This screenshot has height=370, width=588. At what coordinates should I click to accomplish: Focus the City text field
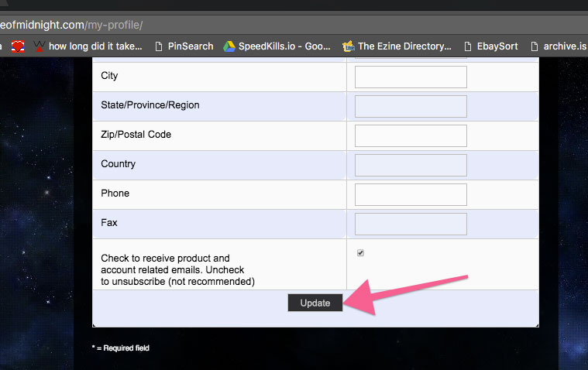click(x=411, y=77)
